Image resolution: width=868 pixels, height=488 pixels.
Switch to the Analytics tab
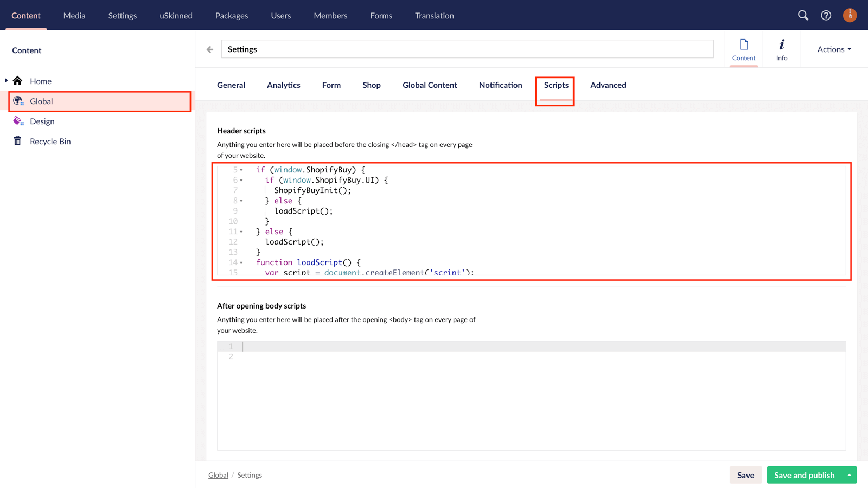[x=283, y=85]
